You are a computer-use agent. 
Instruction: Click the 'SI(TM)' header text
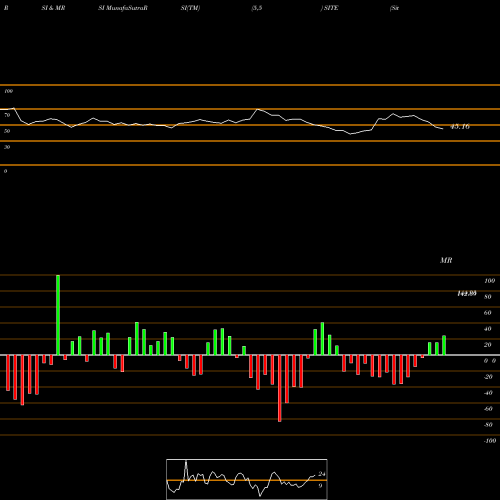190,8
